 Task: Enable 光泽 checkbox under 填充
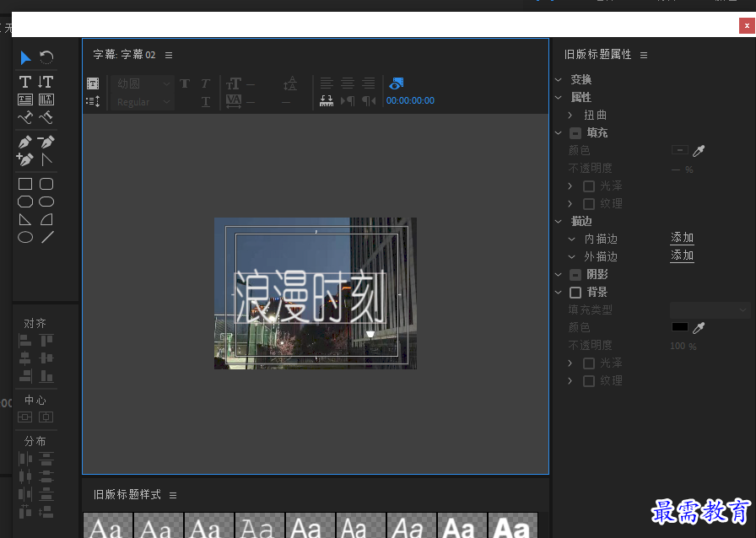[588, 186]
